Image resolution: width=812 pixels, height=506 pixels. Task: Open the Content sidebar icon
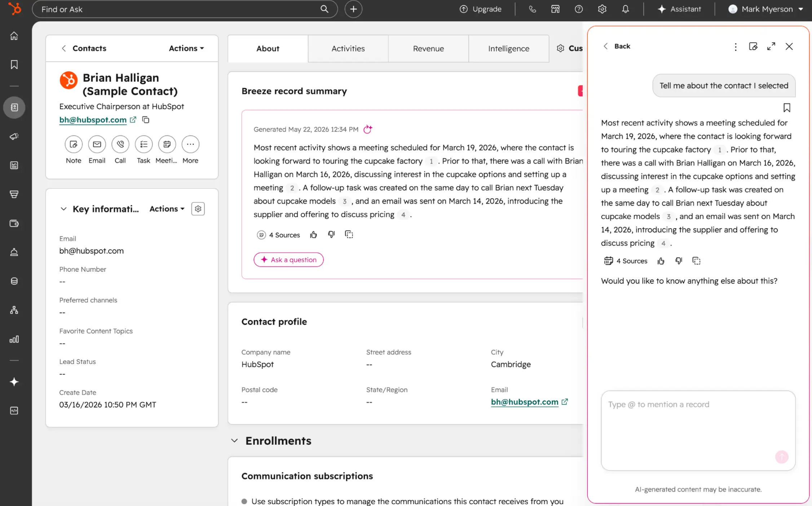click(x=14, y=165)
